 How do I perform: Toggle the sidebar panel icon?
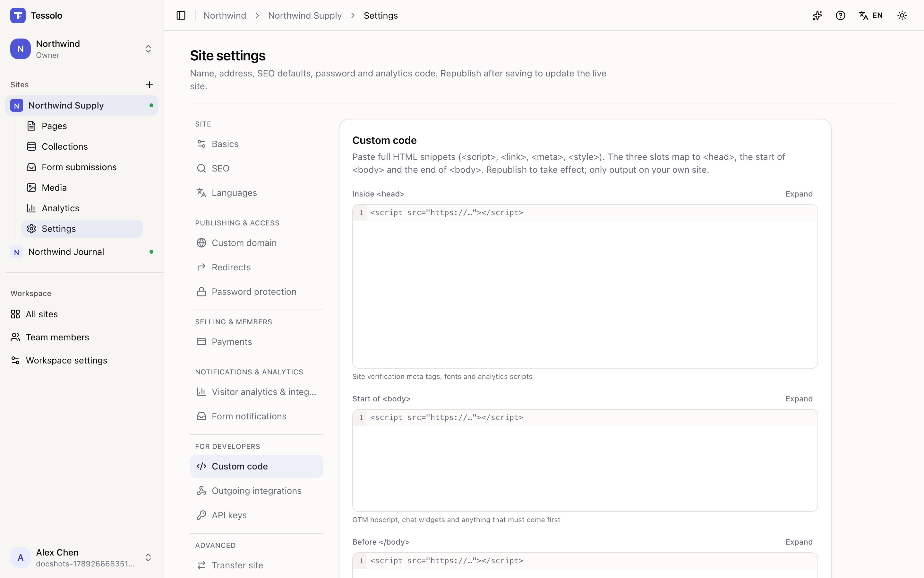coord(181,15)
